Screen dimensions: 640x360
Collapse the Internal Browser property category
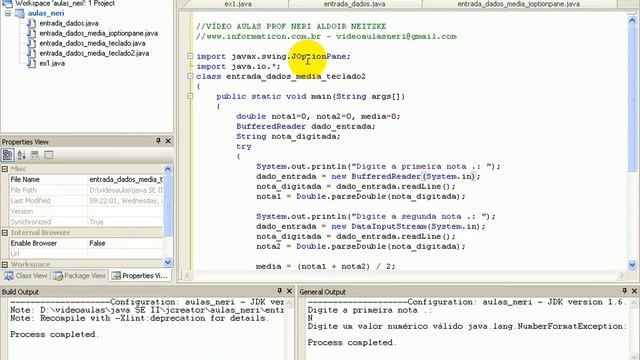[x=5, y=233]
